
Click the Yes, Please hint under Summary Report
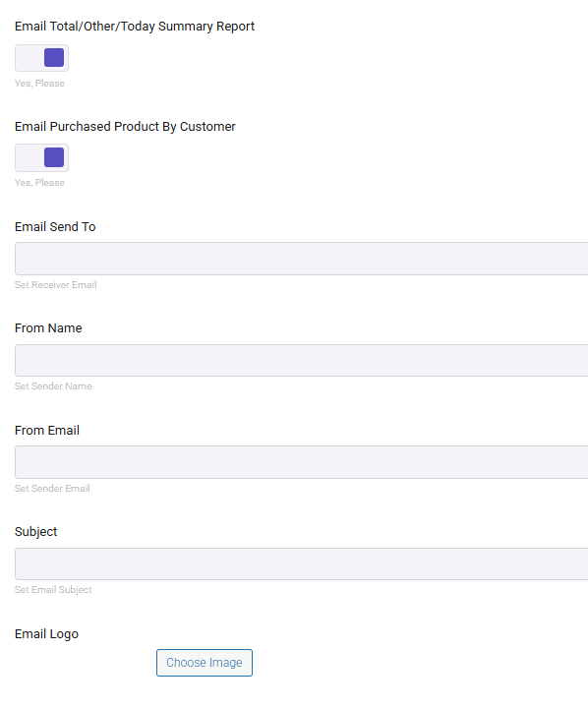pos(40,84)
